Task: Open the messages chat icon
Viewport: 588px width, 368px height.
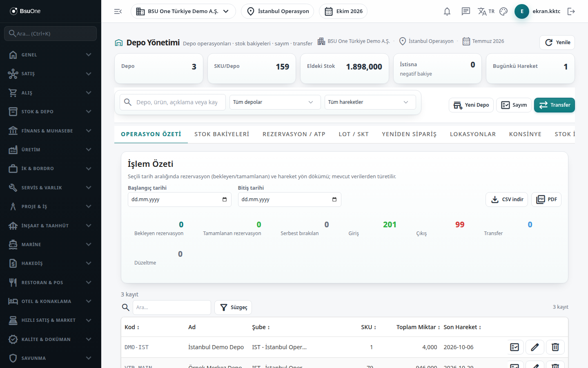Action: (x=465, y=11)
